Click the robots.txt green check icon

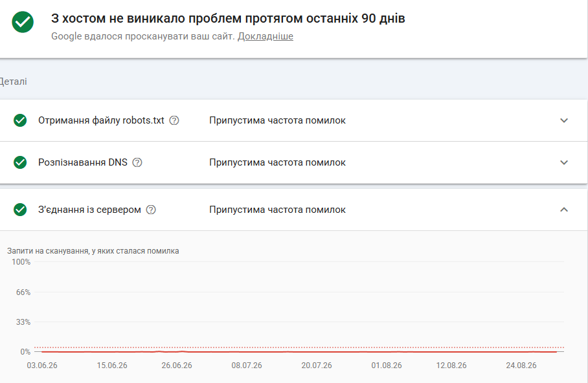pyautogui.click(x=20, y=120)
